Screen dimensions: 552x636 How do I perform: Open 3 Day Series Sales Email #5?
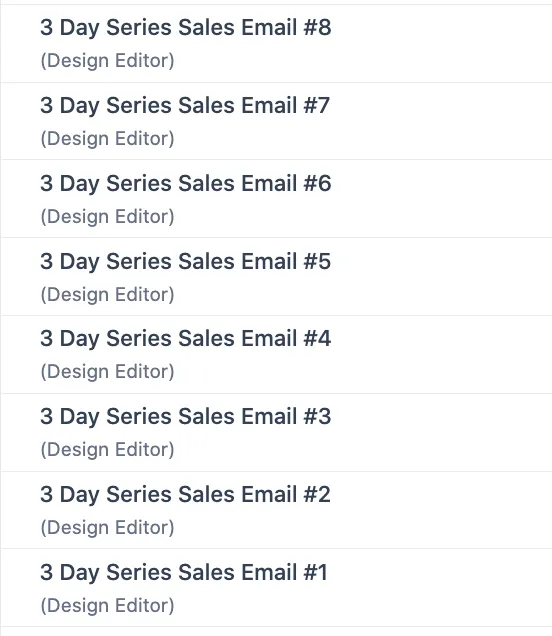click(x=186, y=262)
